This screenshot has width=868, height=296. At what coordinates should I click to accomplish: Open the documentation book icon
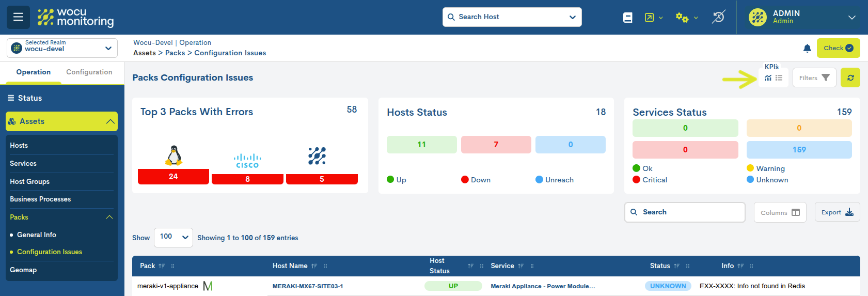(x=628, y=18)
